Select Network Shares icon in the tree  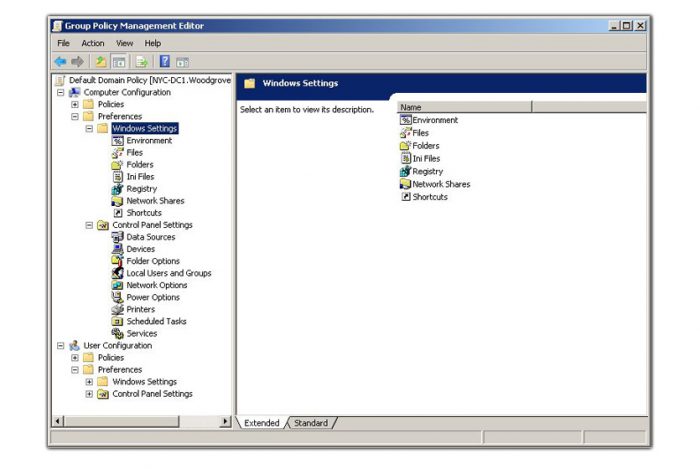117,201
